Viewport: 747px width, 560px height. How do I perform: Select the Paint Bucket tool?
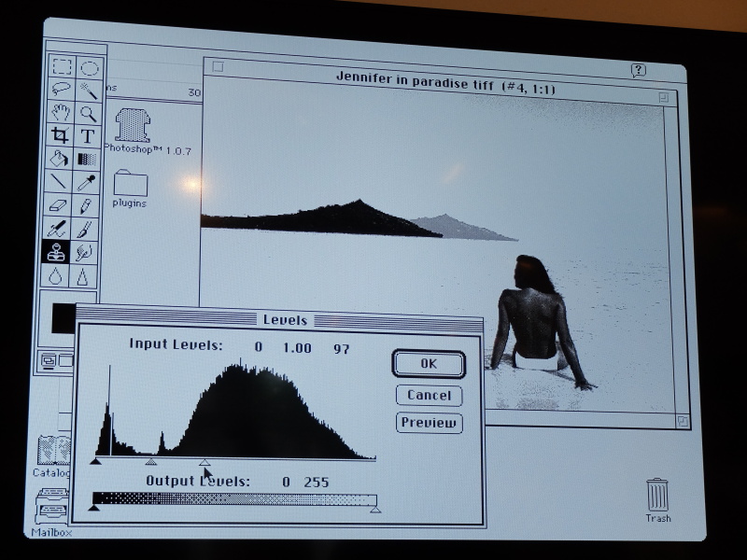[59, 158]
